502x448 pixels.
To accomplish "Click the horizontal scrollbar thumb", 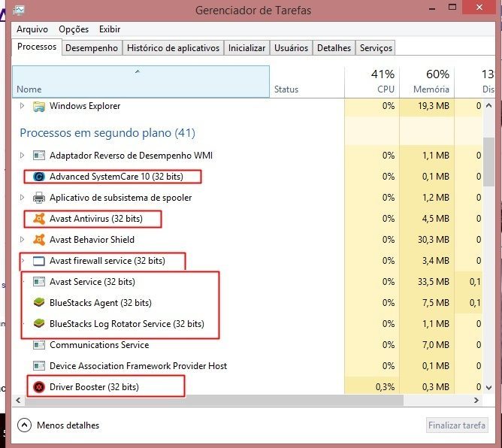I will [x=214, y=401].
